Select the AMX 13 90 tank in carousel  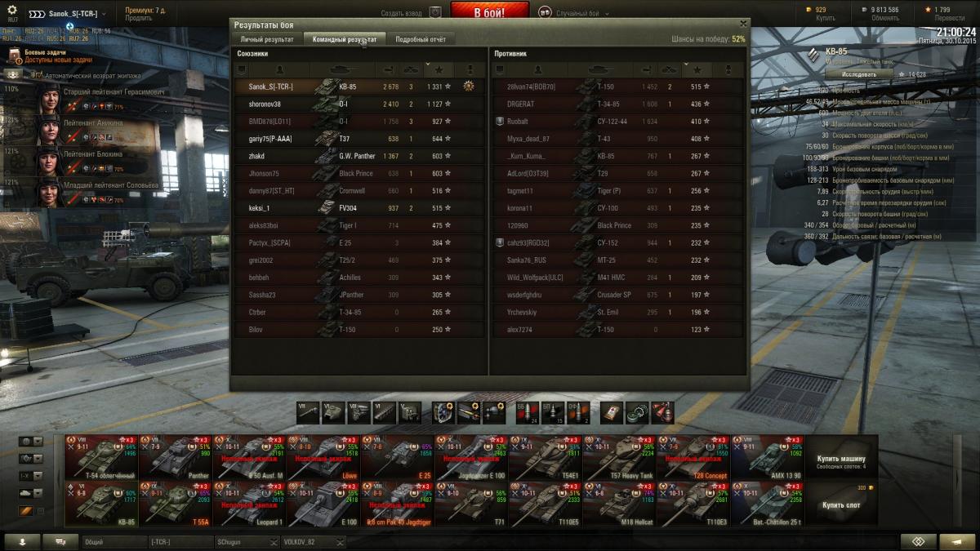pos(768,457)
